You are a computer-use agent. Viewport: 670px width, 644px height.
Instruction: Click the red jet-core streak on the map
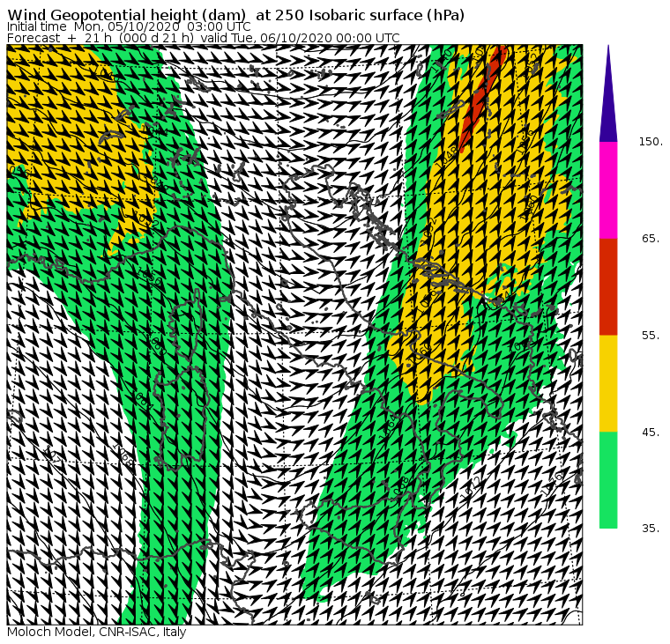tap(482, 98)
